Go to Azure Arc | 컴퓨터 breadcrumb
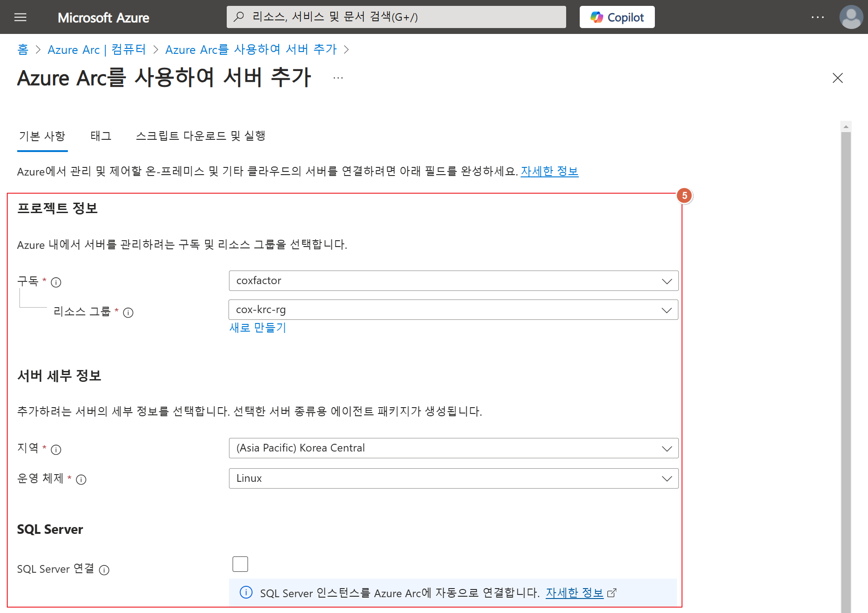This screenshot has width=868, height=613. (97, 49)
